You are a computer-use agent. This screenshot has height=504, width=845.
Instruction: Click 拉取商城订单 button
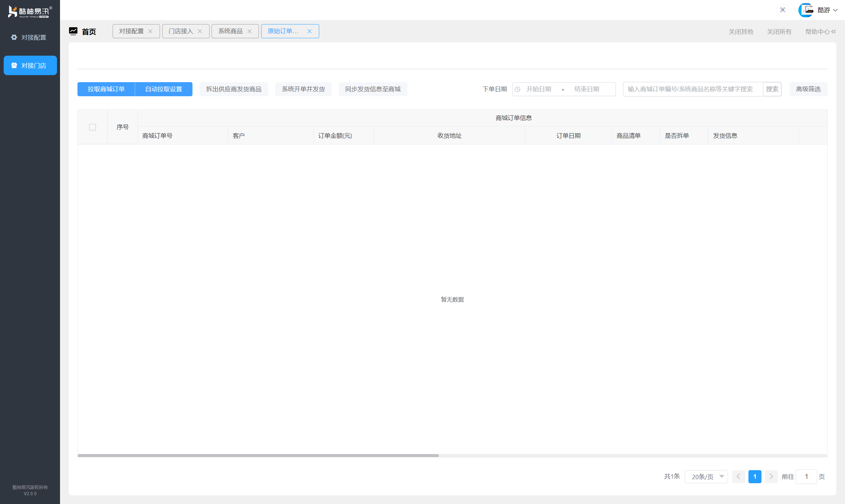click(106, 89)
